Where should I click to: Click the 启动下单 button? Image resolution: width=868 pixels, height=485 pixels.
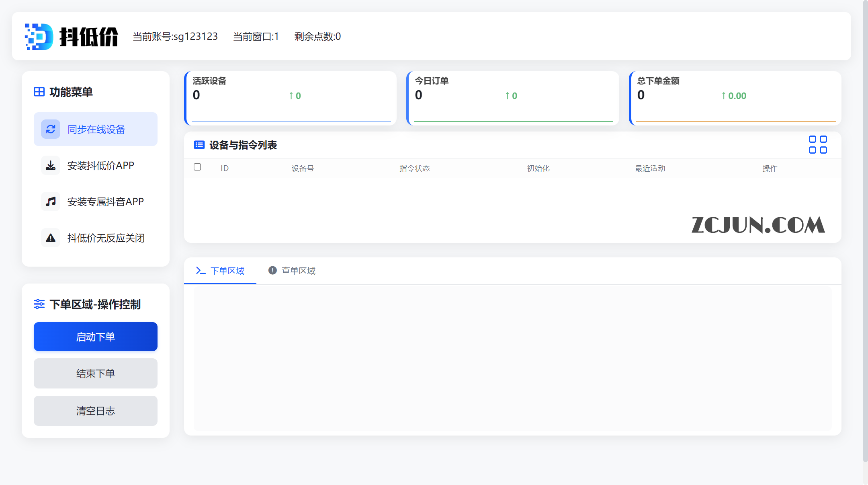[x=95, y=337]
